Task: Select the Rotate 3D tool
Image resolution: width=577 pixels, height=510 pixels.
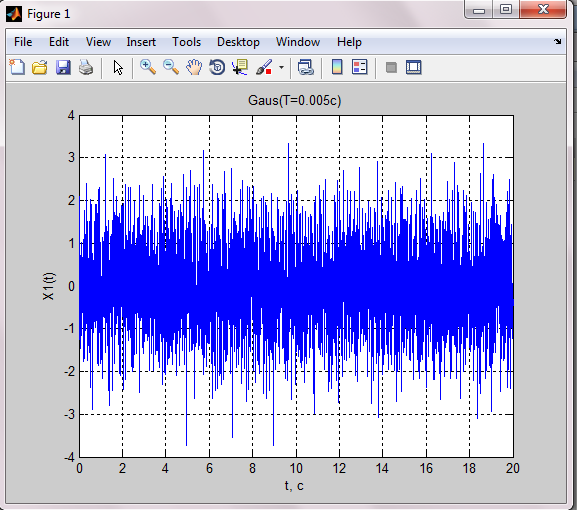Action: [x=217, y=67]
